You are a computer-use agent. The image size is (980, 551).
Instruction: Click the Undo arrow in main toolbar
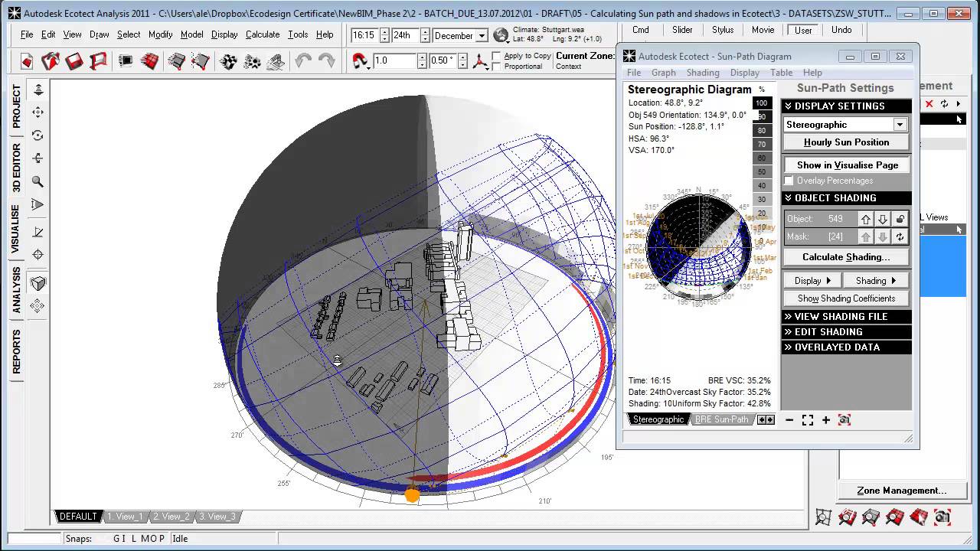click(x=303, y=61)
